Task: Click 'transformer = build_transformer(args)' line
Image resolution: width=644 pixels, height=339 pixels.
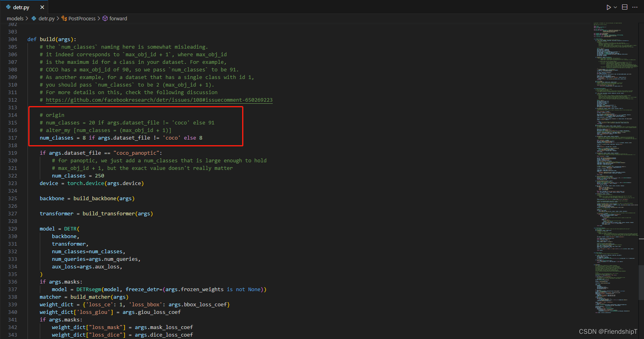Action: 96,214
